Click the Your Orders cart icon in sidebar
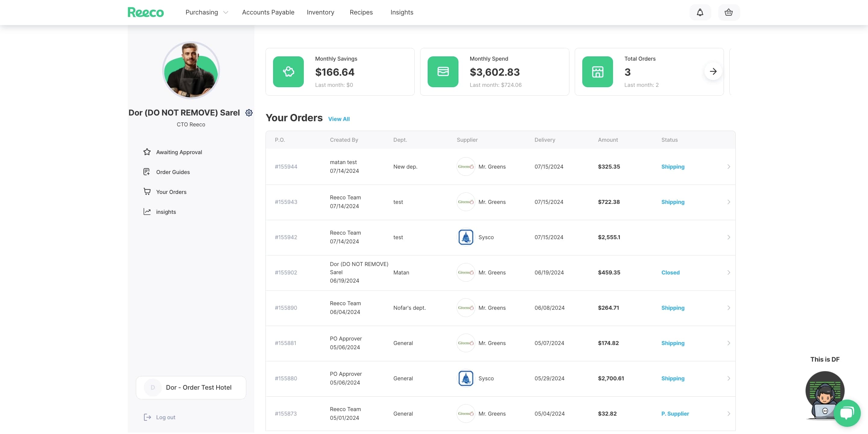Image resolution: width=868 pixels, height=434 pixels. [147, 192]
